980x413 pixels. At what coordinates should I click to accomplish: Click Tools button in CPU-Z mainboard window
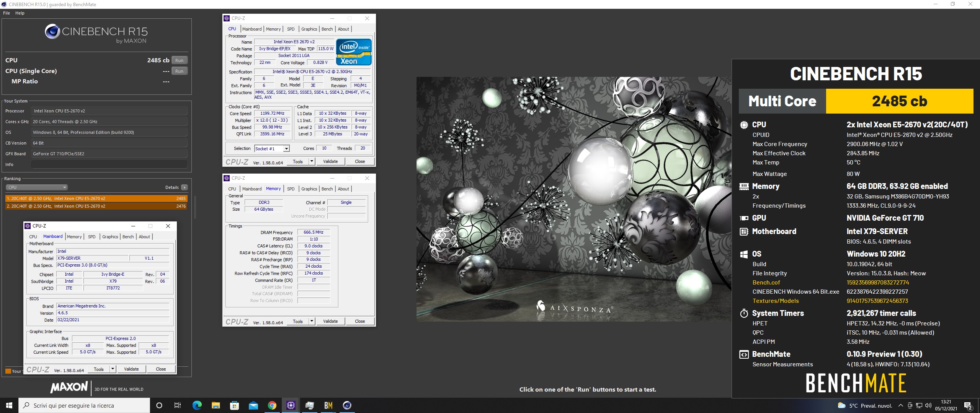click(x=99, y=369)
